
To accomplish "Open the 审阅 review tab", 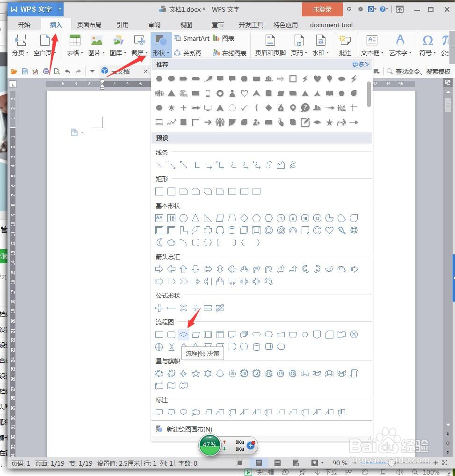I will (x=154, y=25).
